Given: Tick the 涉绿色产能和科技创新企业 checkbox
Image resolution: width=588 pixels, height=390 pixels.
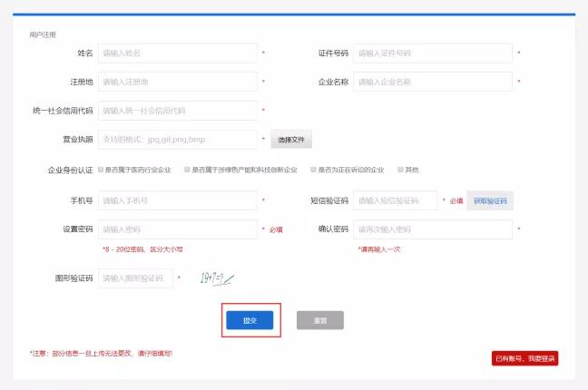Looking at the screenshot, I should pyautogui.click(x=188, y=170).
